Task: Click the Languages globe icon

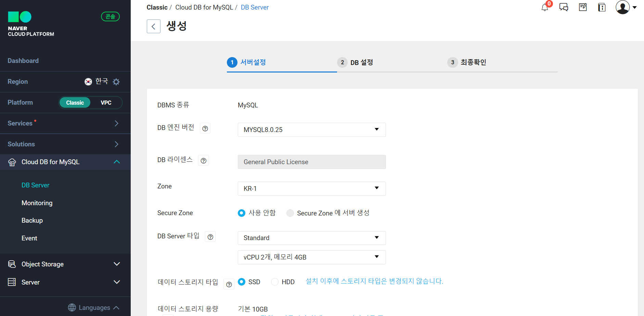Action: [72, 307]
